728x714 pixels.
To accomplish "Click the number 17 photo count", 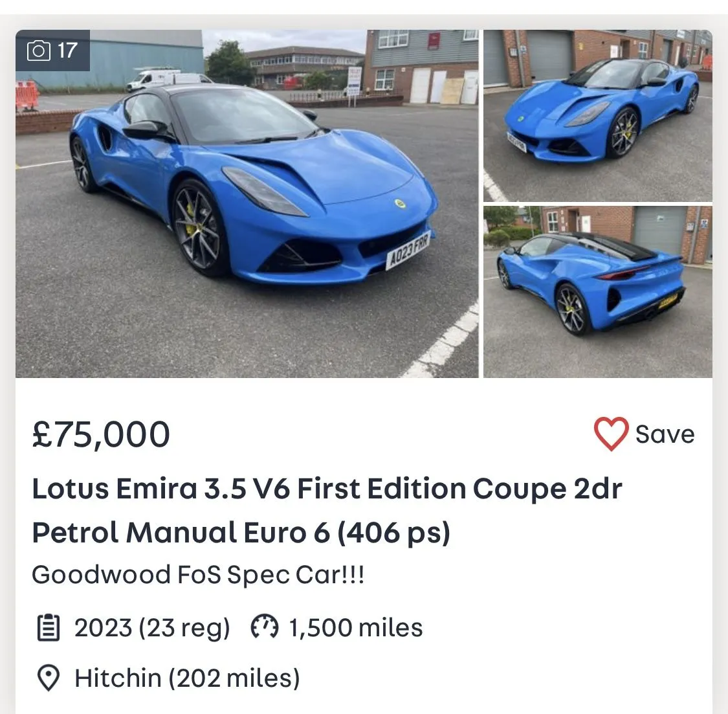I will pyautogui.click(x=67, y=50).
